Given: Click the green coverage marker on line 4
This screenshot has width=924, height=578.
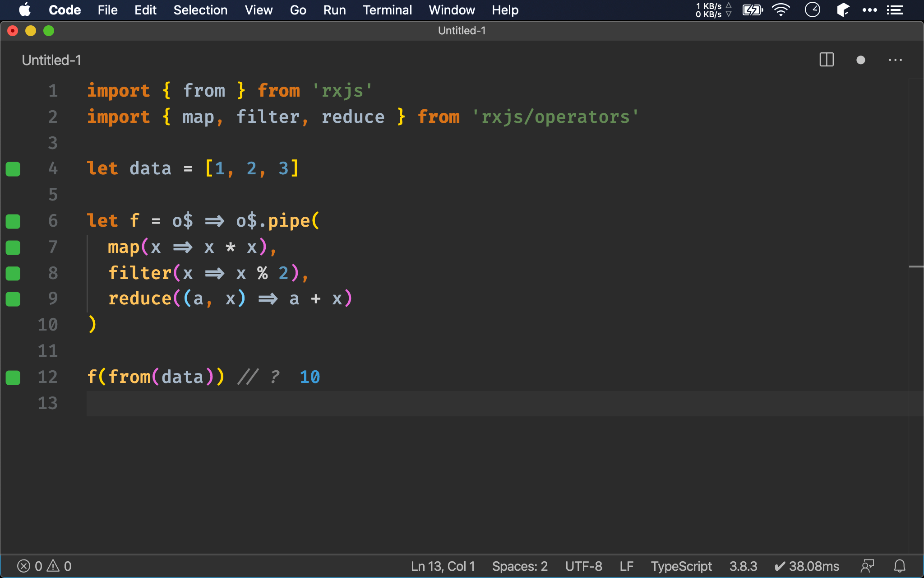Looking at the screenshot, I should (x=13, y=169).
